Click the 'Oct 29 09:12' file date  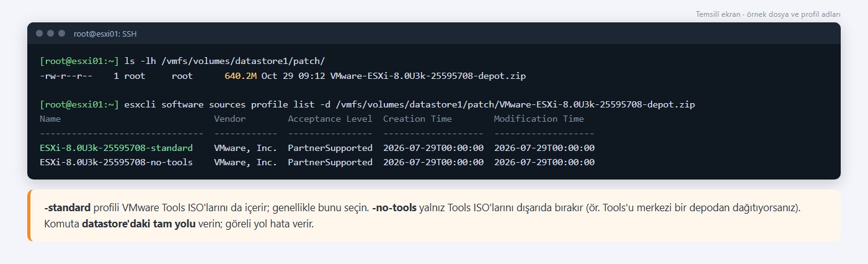pos(293,76)
